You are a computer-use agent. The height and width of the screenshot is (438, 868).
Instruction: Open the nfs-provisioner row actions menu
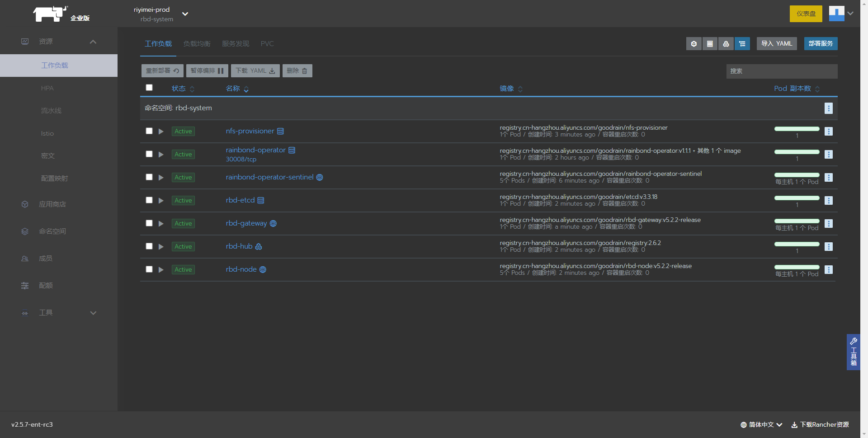[829, 132]
